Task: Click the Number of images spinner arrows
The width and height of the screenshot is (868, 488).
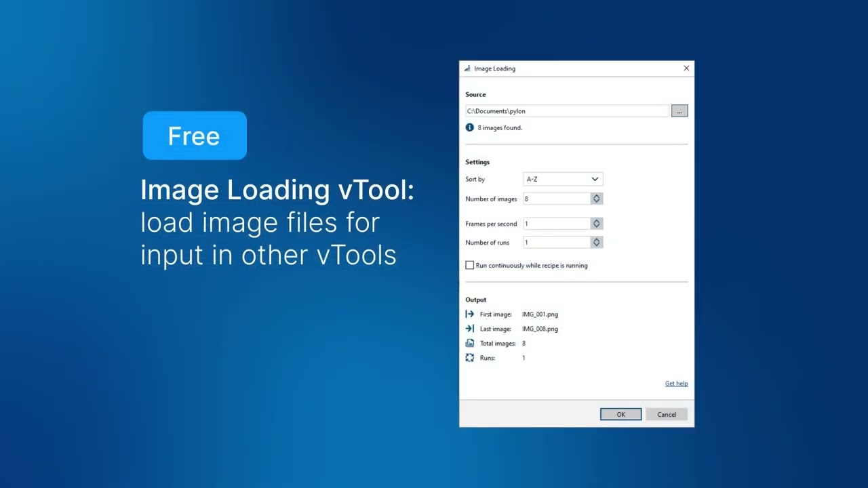Action: point(597,199)
